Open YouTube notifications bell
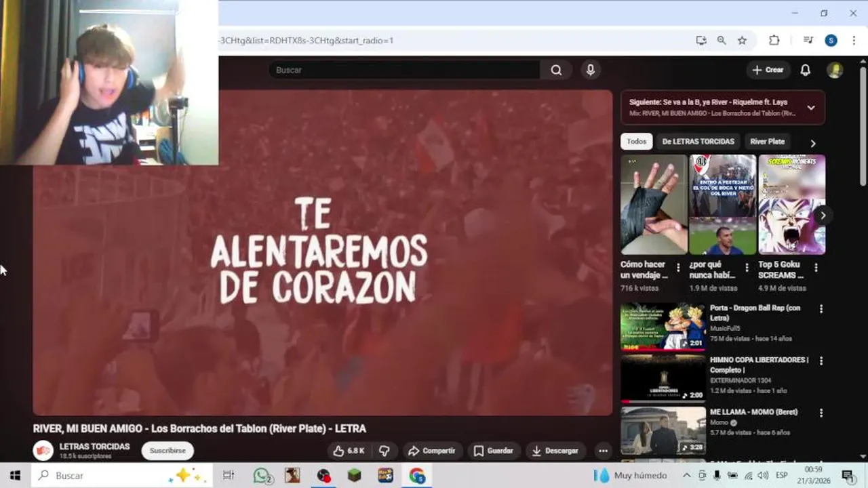 point(805,70)
